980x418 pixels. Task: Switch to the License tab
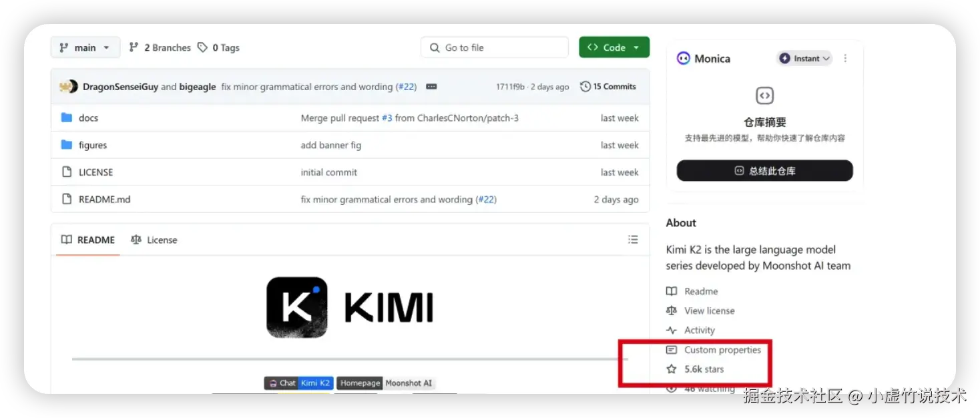[154, 240]
